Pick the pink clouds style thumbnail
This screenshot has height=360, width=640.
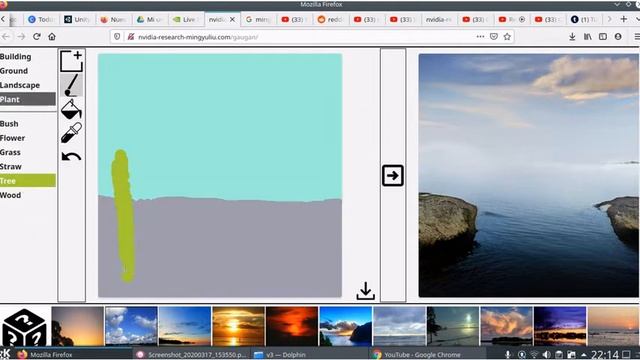point(507,326)
